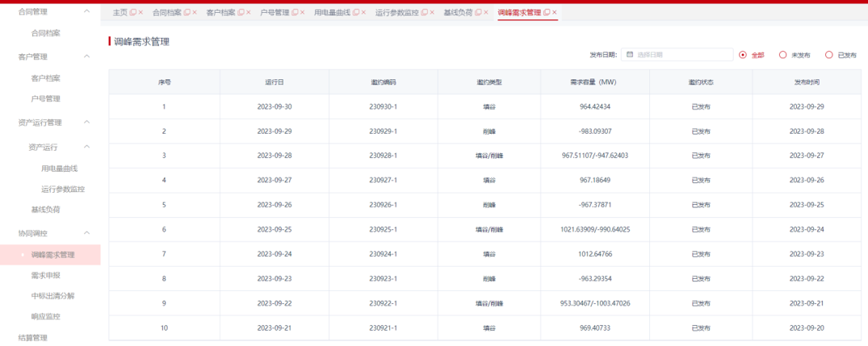Collapse the 合同管理 sidebar group
Screen dimensions: 868x346
pos(86,10)
